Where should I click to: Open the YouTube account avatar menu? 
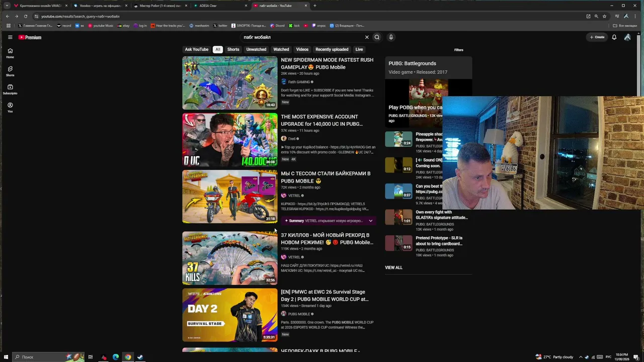tap(627, 37)
